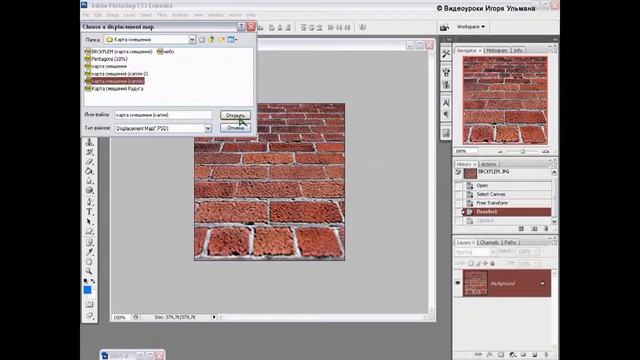Image resolution: width=640 pixels, height=360 pixels.
Task: Open the Tool Presets collapsed panel icon
Action: pyautogui.click(x=446, y=53)
